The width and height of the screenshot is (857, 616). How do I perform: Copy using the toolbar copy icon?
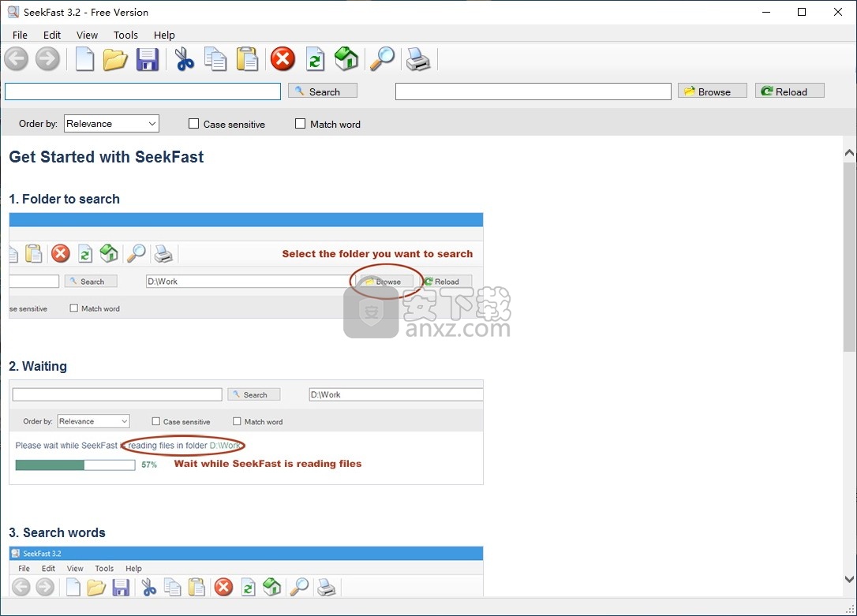point(215,59)
